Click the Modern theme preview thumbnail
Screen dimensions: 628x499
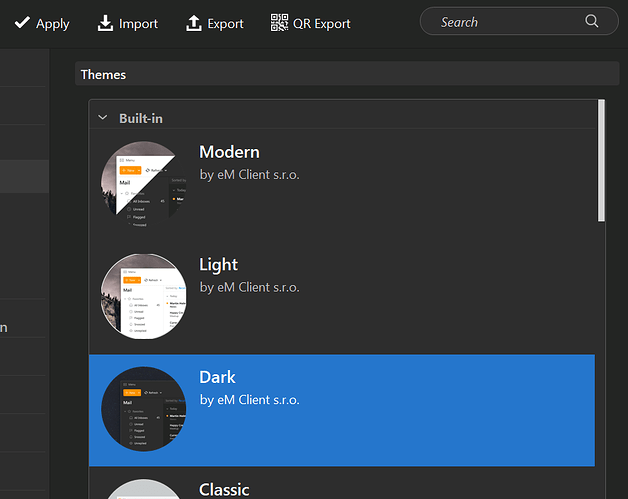pos(143,183)
